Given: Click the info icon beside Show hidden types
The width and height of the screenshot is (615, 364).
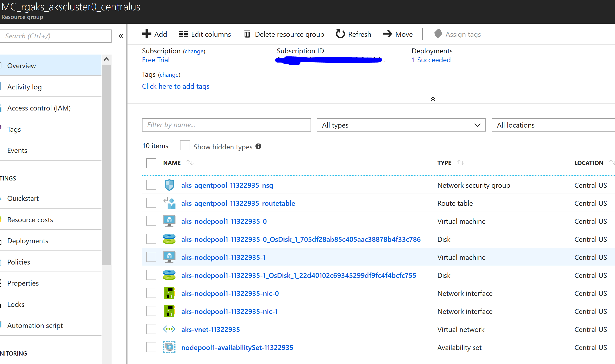Looking at the screenshot, I should (x=258, y=147).
